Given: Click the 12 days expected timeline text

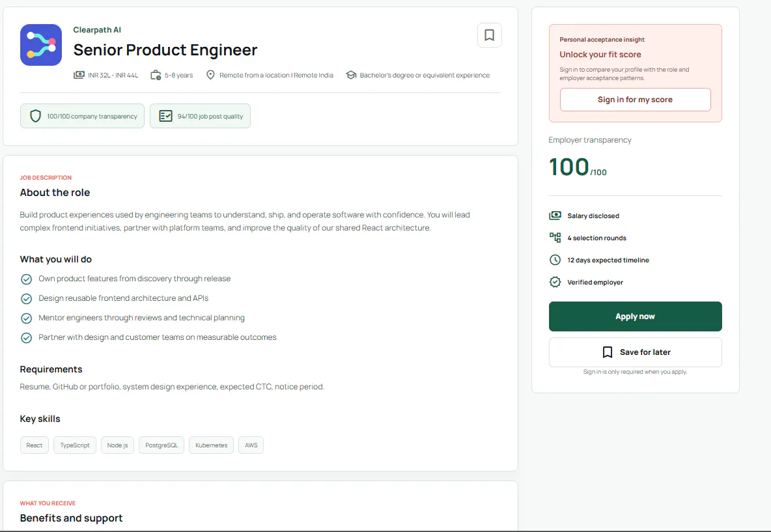Looking at the screenshot, I should coord(608,260).
